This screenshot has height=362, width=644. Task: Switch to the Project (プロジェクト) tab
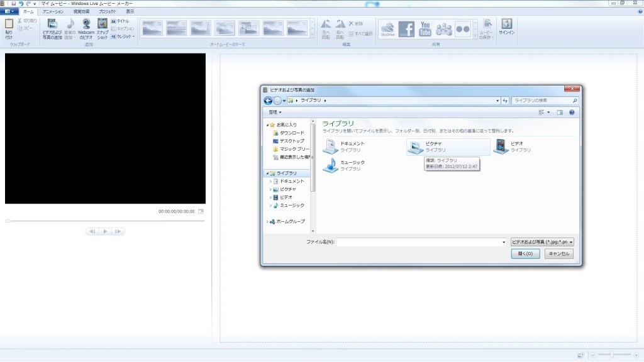[x=107, y=11]
